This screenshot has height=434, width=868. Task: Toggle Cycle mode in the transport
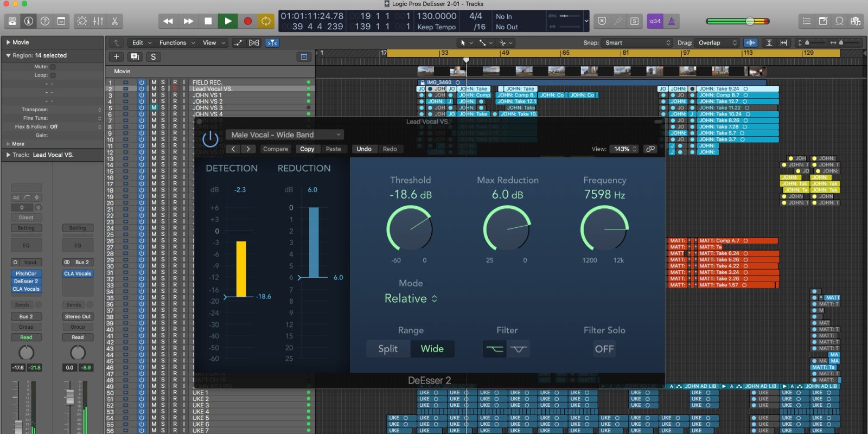pyautogui.click(x=266, y=21)
